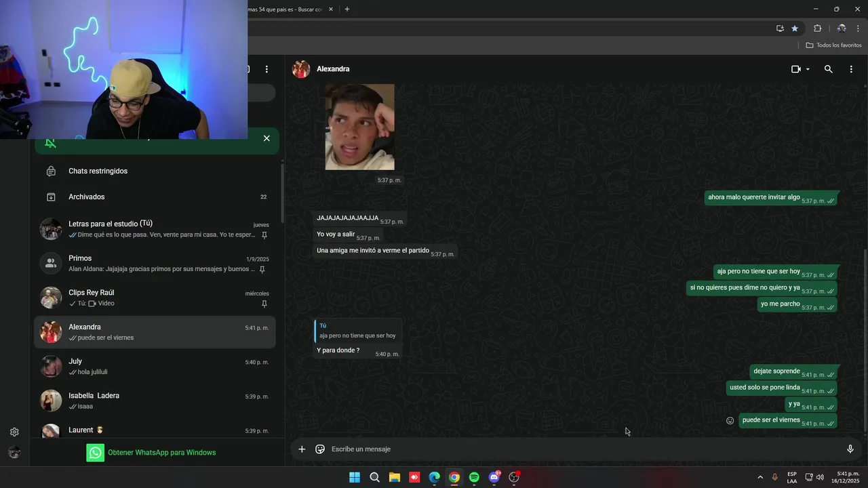
Task: Select the Alexandra chat in the list
Action: [x=155, y=332]
